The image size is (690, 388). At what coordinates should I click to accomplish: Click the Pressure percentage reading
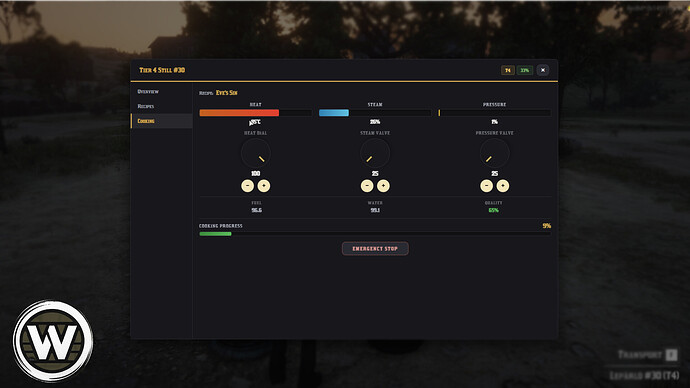(x=495, y=122)
